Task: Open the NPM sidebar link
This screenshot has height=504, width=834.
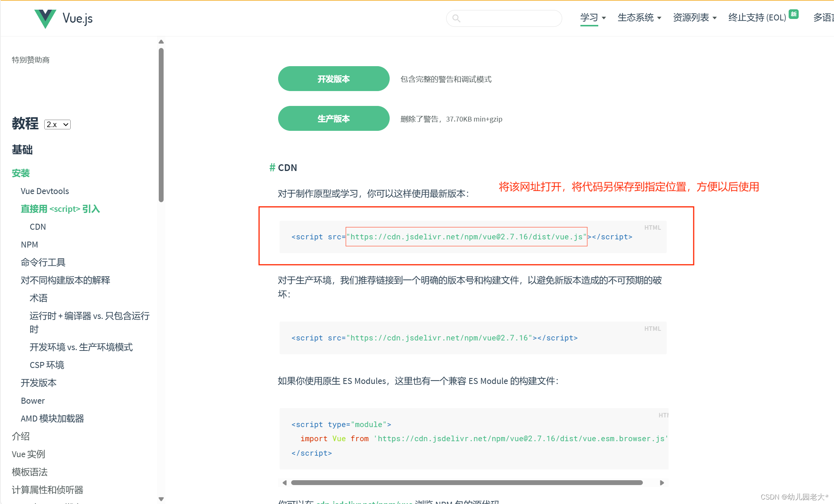Action: tap(29, 244)
